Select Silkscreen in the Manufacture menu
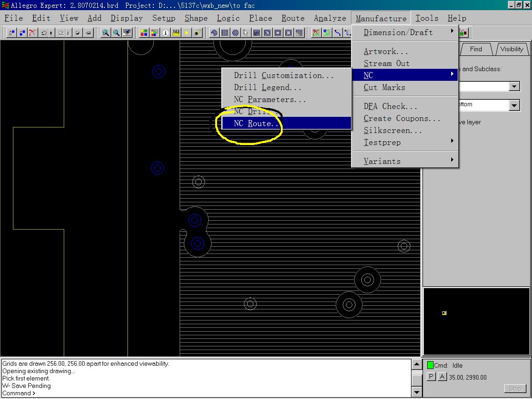This screenshot has height=399, width=532. coord(405,130)
